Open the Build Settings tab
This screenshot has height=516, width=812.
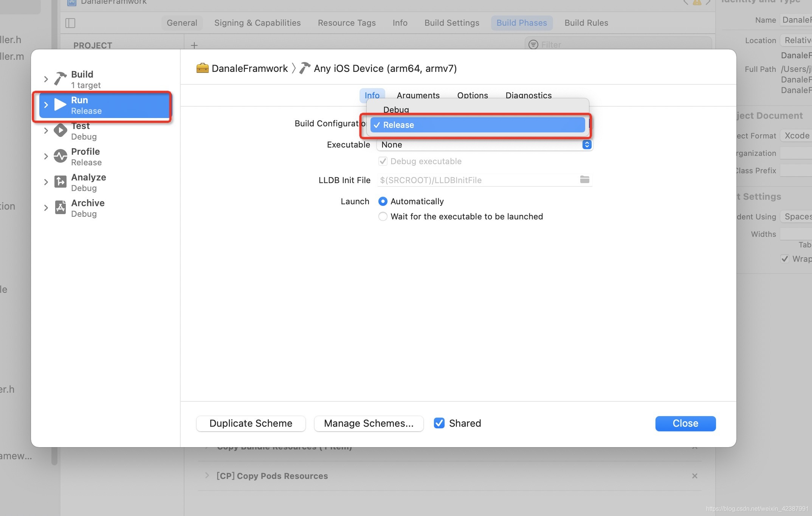tap(452, 23)
